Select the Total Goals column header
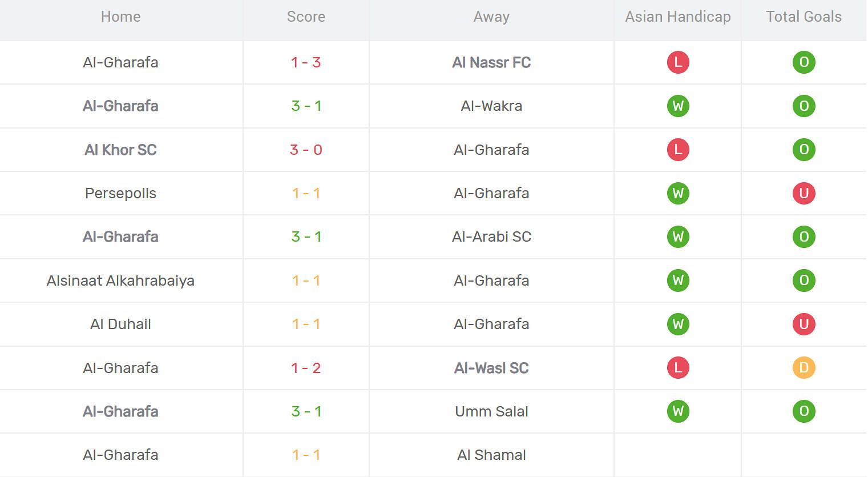Viewport: 868px width, 477px height. click(804, 17)
